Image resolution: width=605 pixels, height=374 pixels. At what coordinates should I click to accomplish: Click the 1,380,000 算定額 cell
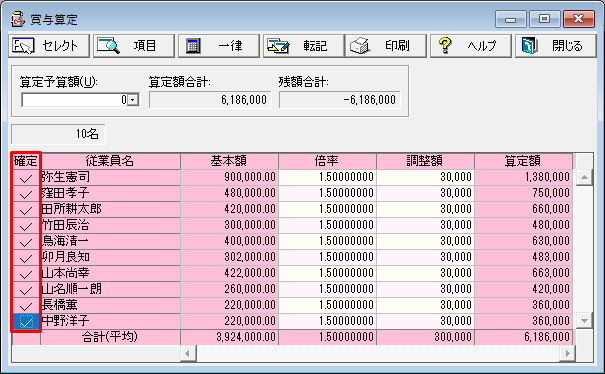click(524, 178)
